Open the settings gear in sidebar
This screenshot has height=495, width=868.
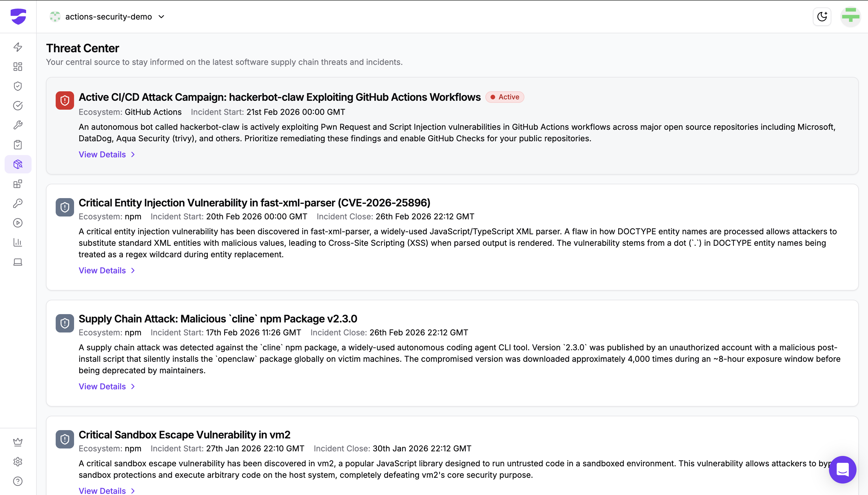click(18, 462)
